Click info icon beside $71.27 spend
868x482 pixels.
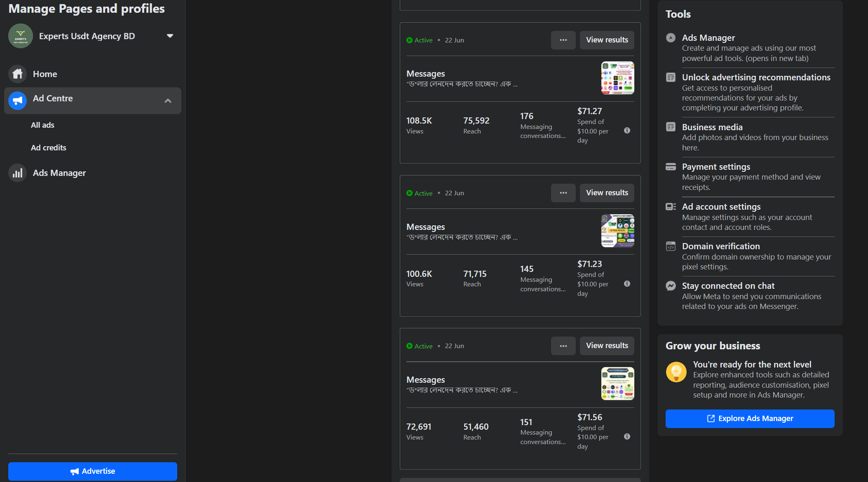pyautogui.click(x=627, y=131)
